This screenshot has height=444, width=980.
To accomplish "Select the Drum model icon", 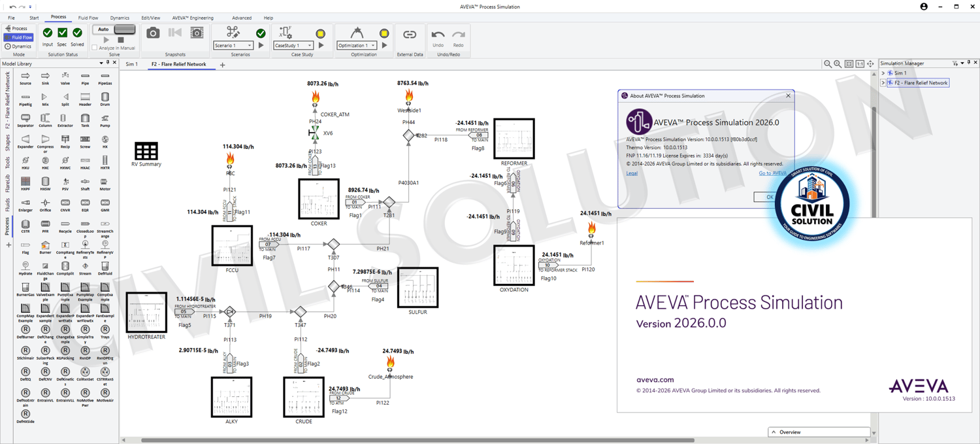I will pyautogui.click(x=105, y=97).
